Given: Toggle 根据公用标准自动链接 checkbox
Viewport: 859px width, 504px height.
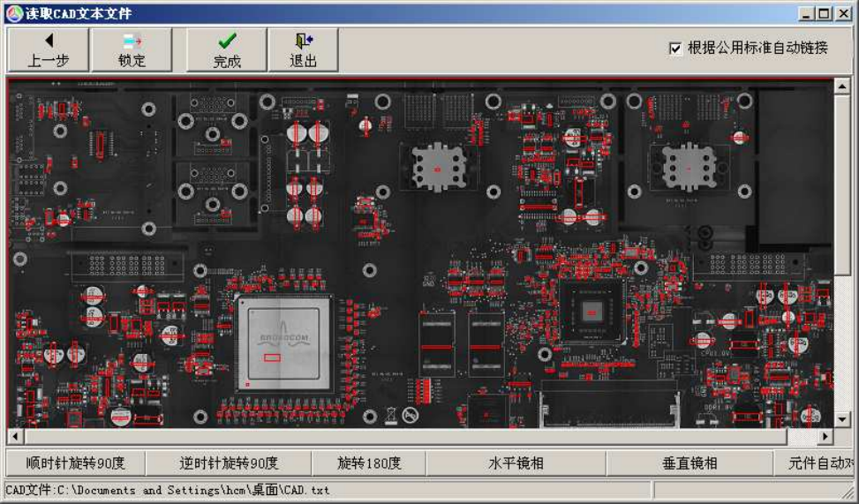Looking at the screenshot, I should point(675,49).
